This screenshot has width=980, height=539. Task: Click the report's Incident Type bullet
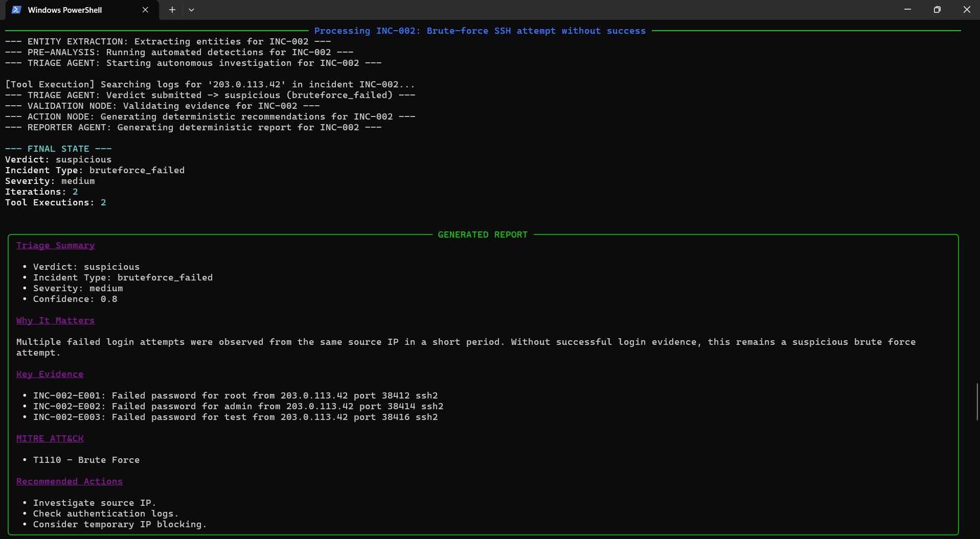coord(123,277)
